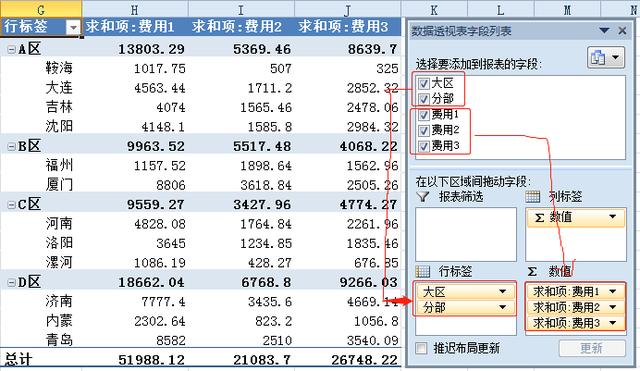Open dropdown for 求和项:费用1 value field
The height and width of the screenshot is (371, 640).
click(613, 291)
